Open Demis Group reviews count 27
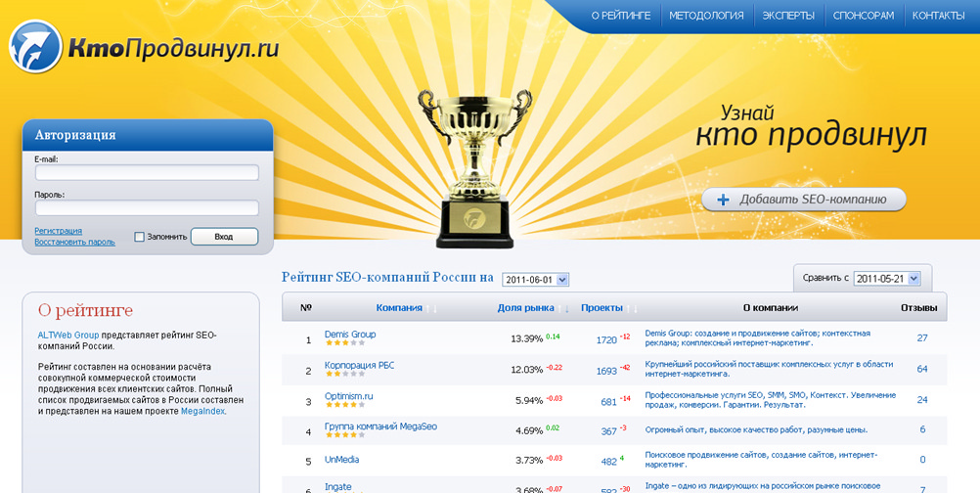Viewport: 980px width, 493px height. (x=922, y=338)
